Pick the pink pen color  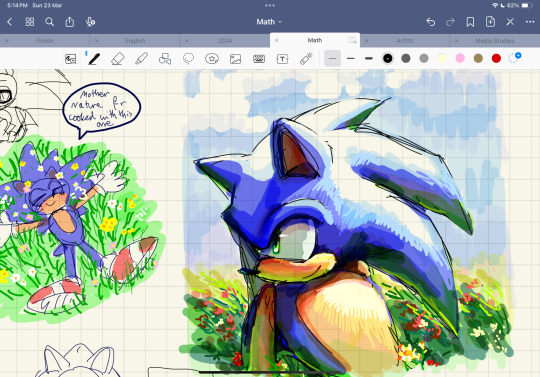[x=460, y=59]
